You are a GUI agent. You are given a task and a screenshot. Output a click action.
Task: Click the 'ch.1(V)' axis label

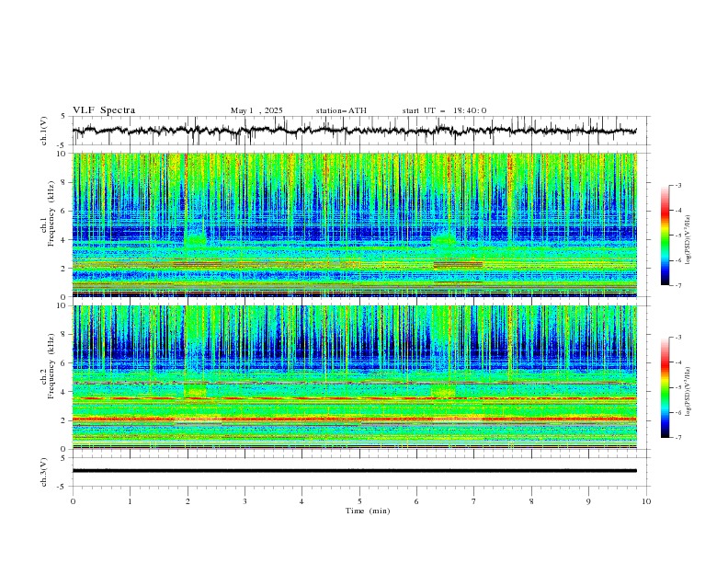click(44, 131)
